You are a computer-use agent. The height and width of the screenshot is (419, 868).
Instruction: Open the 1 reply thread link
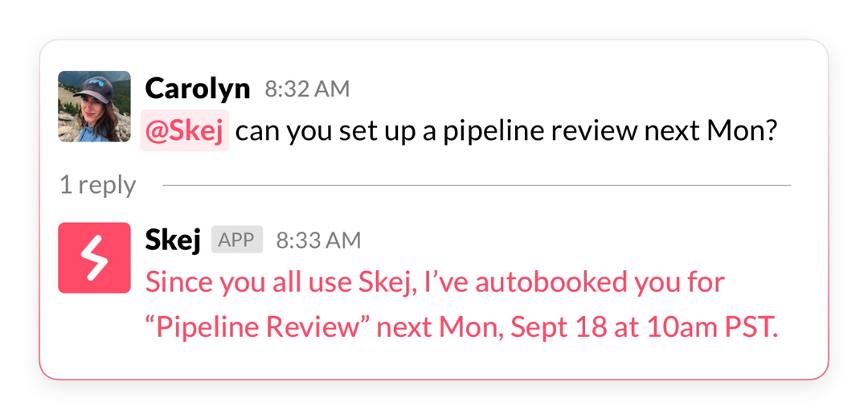(x=97, y=185)
